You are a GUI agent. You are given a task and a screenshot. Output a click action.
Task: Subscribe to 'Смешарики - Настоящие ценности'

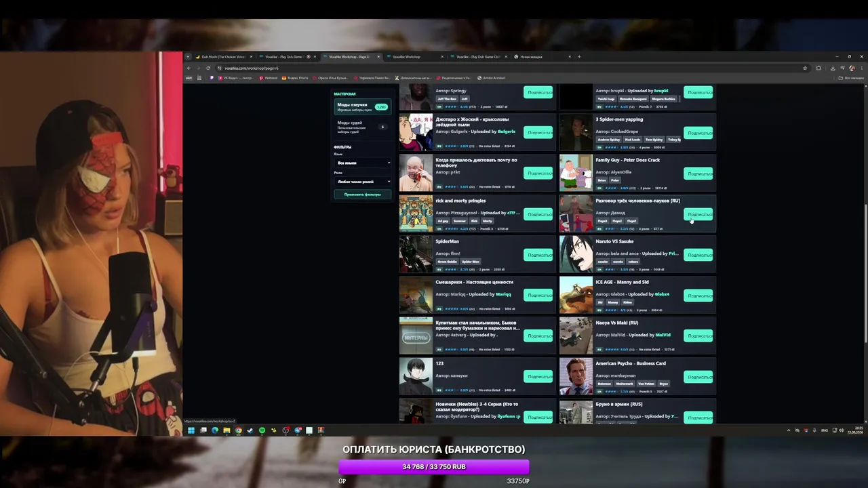click(538, 296)
